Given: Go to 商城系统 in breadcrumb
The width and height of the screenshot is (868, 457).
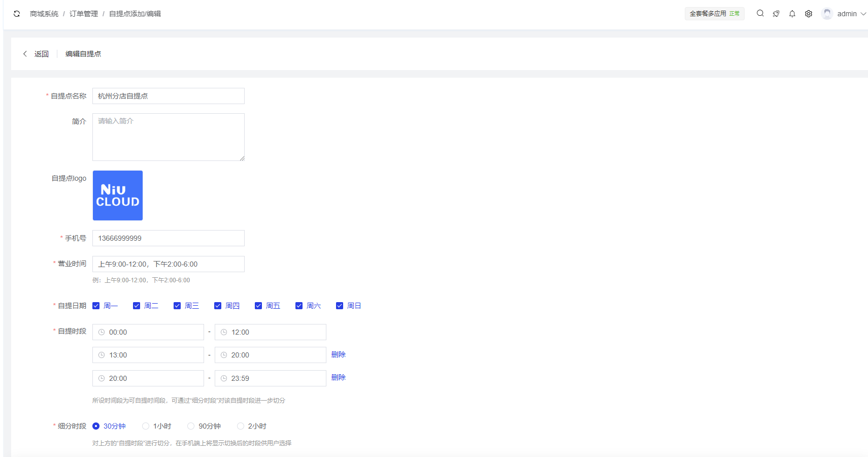Looking at the screenshot, I should tap(44, 14).
